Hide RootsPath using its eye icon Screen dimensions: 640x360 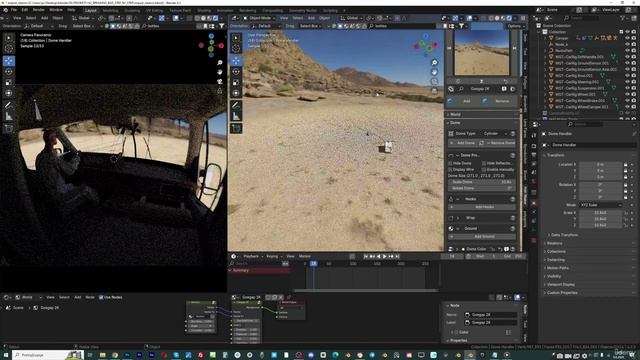[627, 51]
